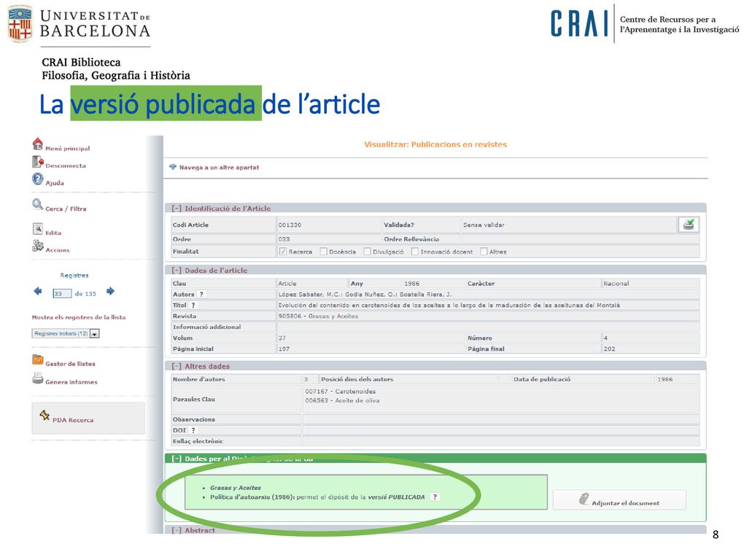Screen dimensions: 747x560
Task: Open the Genera informes link
Action: (71, 382)
